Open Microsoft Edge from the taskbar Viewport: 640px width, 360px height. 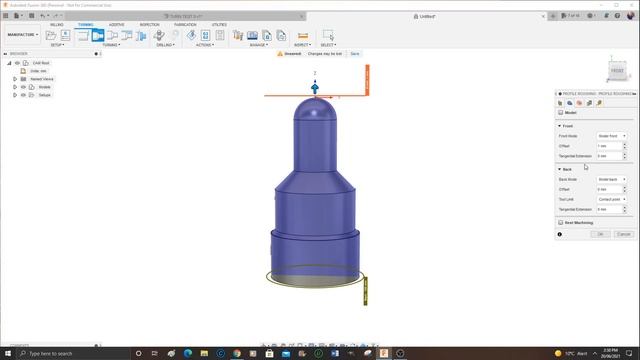[188, 353]
